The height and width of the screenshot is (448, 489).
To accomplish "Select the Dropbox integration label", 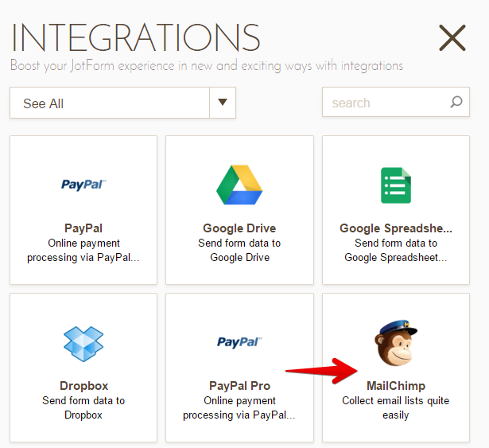I will (x=83, y=386).
